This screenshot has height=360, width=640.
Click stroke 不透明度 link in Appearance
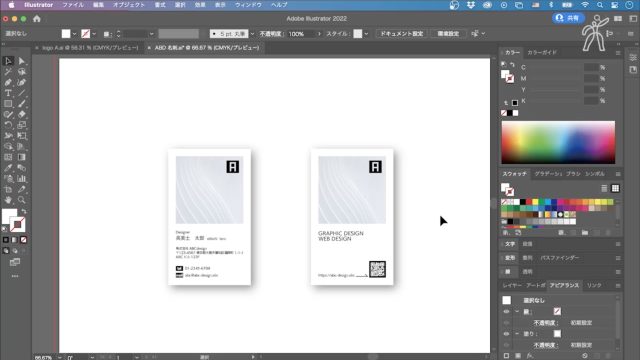(545, 323)
